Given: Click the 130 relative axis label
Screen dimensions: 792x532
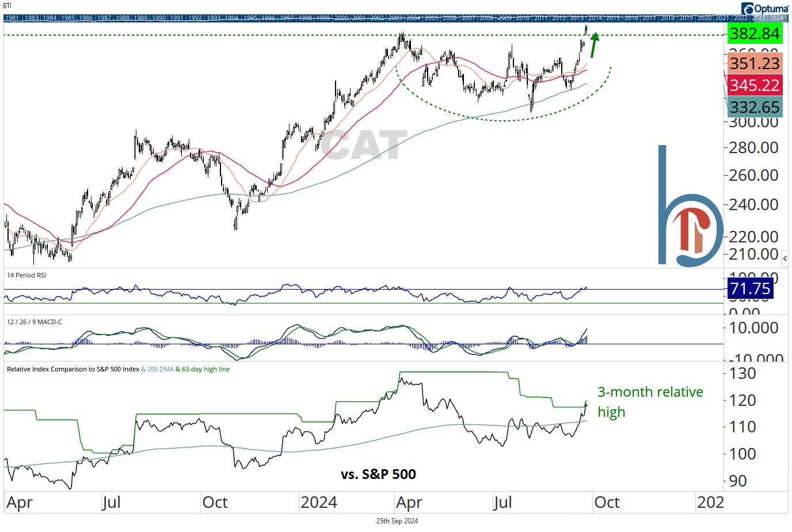Looking at the screenshot, I should tap(742, 373).
